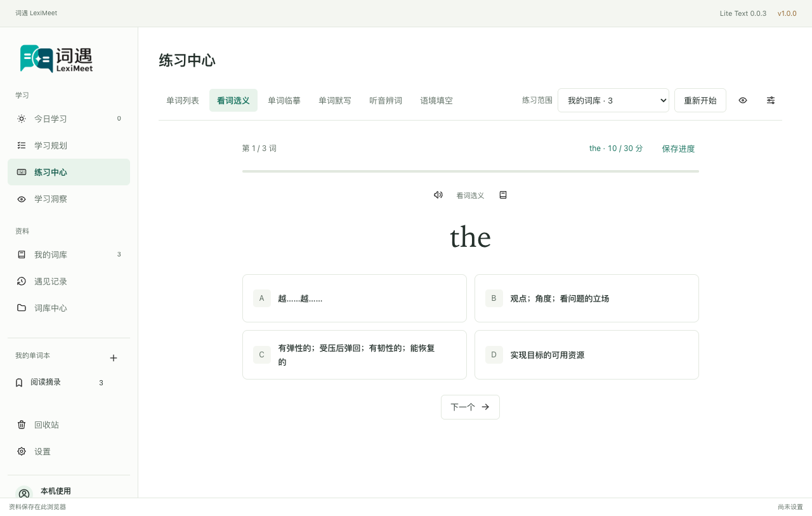Viewport: 812px width, 516px height.
Task: Click the 遇见记录 history icon
Action: pyautogui.click(x=22, y=281)
